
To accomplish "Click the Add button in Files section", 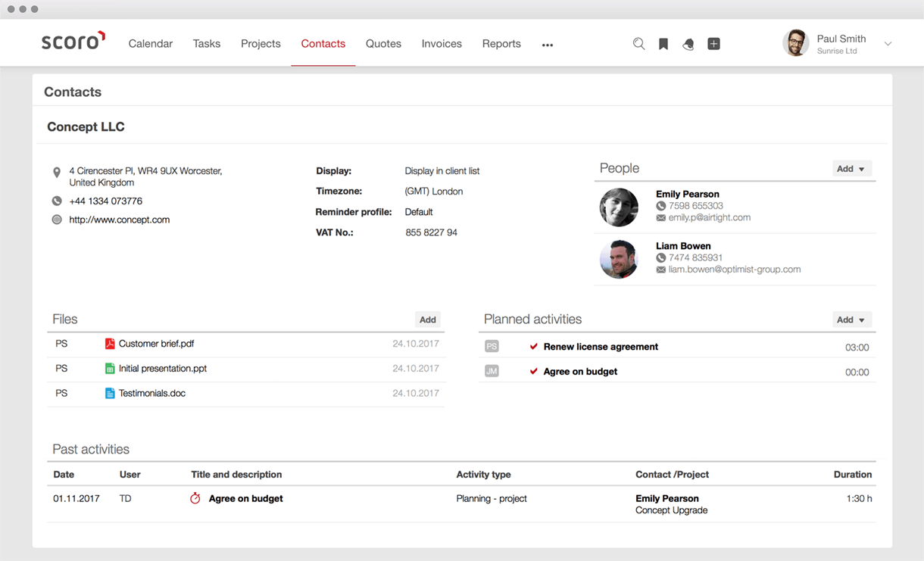I will tap(428, 319).
